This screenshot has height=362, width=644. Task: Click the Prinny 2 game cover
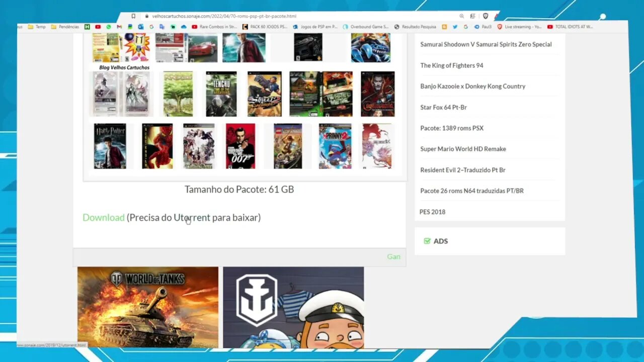335,146
